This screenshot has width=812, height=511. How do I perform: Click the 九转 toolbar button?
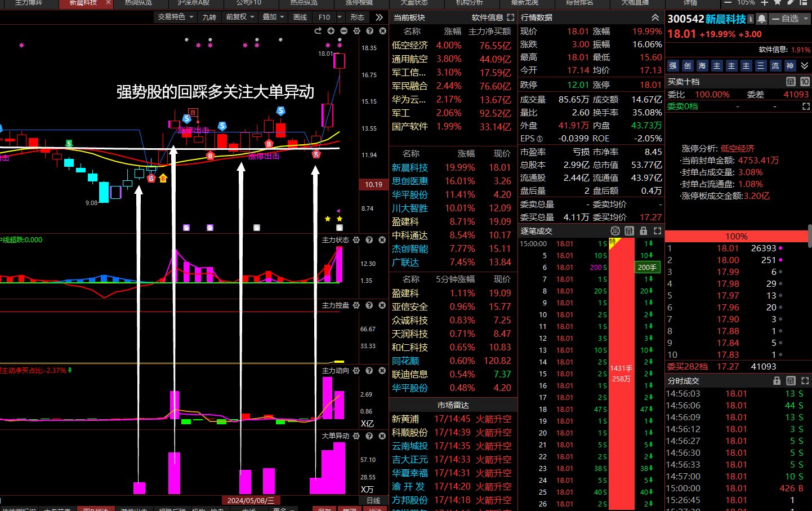[x=209, y=17]
